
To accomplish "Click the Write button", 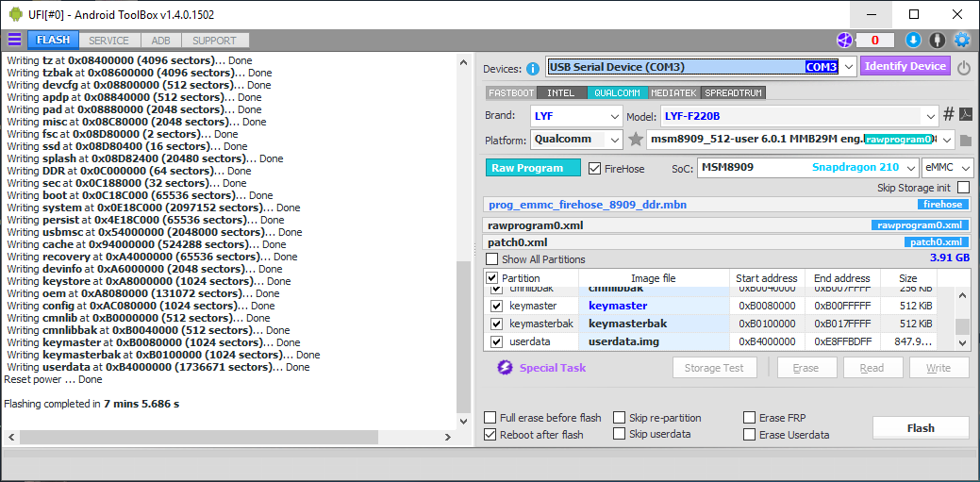I will (939, 368).
